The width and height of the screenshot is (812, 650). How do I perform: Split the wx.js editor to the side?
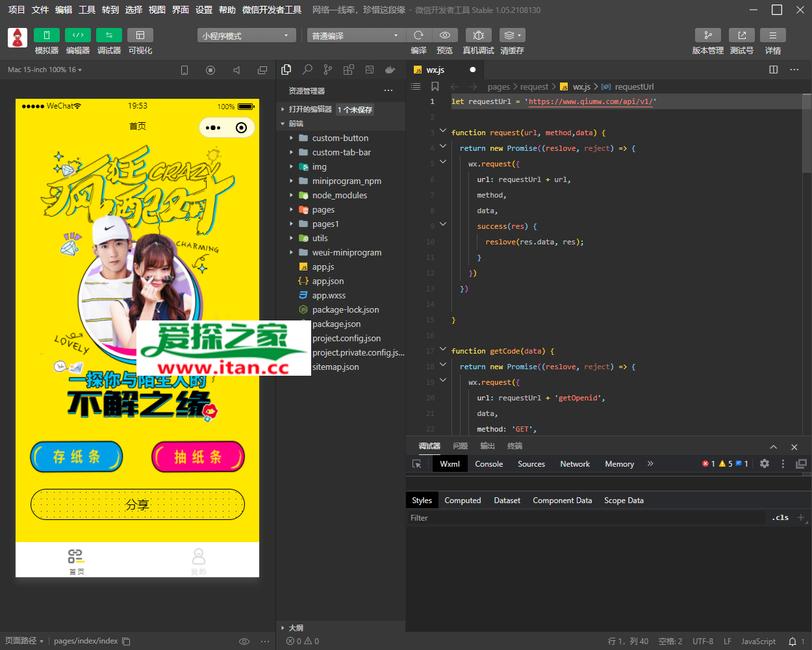pyautogui.click(x=774, y=70)
